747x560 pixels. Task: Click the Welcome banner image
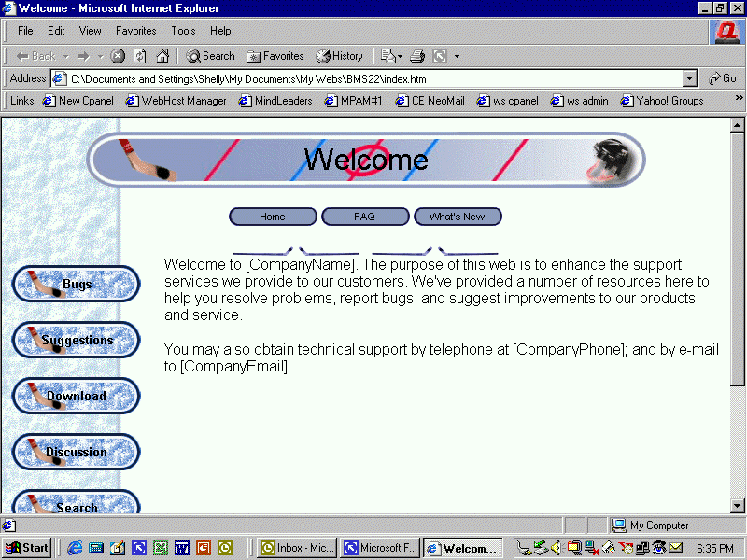366,160
